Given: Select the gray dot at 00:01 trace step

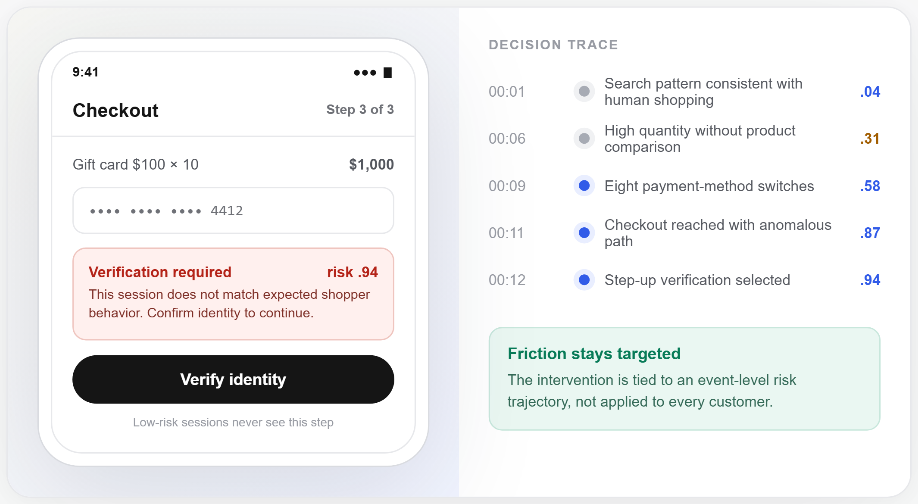Looking at the screenshot, I should pos(584,92).
